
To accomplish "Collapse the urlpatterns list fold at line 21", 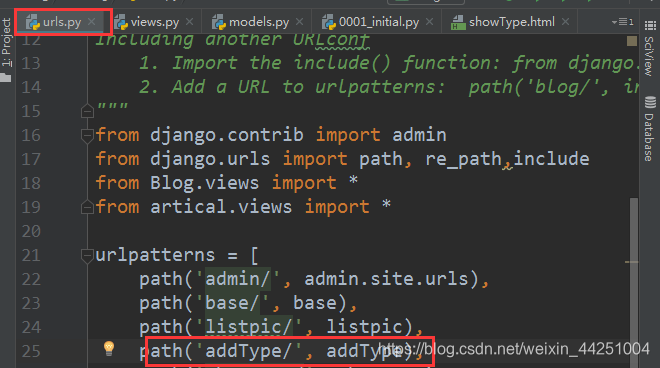I will (x=87, y=256).
